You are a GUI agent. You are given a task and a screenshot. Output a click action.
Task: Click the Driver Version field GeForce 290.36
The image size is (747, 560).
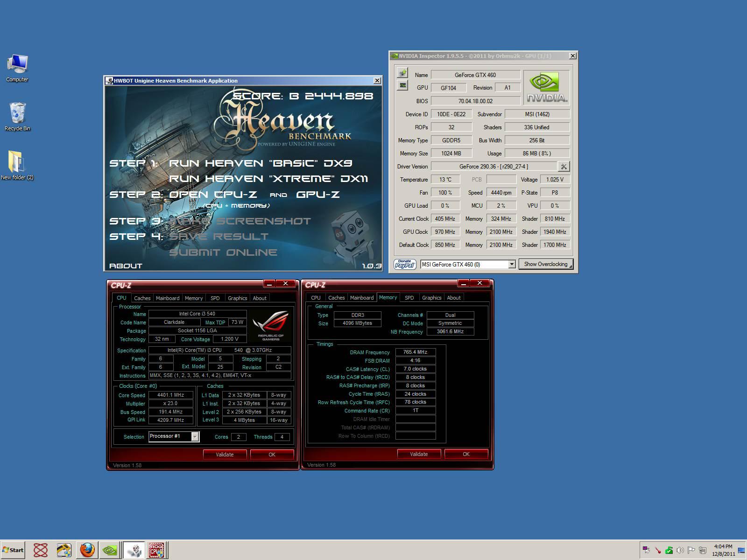(x=494, y=167)
